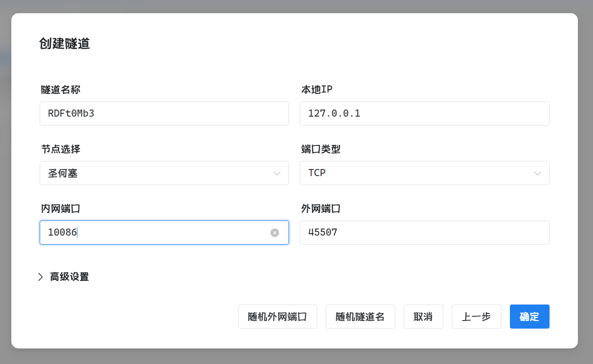Focus the 隧道名称 field containing RDFt0Mb3
The height and width of the screenshot is (364, 593).
164,114
